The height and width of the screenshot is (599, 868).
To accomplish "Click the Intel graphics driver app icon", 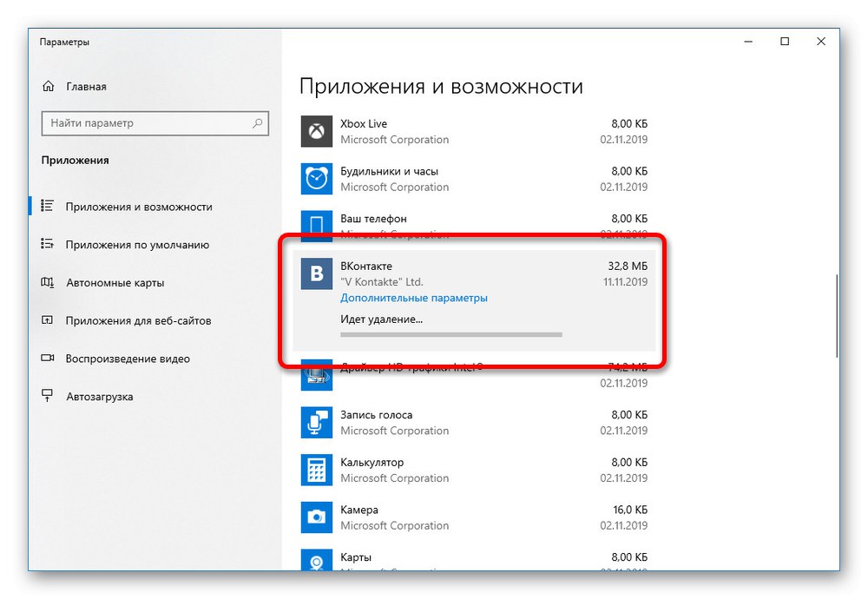I will click(x=317, y=376).
